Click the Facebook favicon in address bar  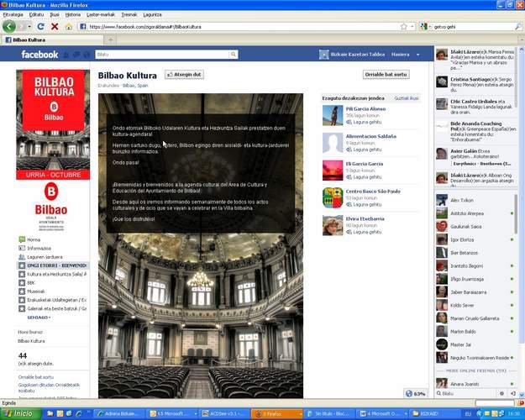pyautogui.click(x=83, y=27)
